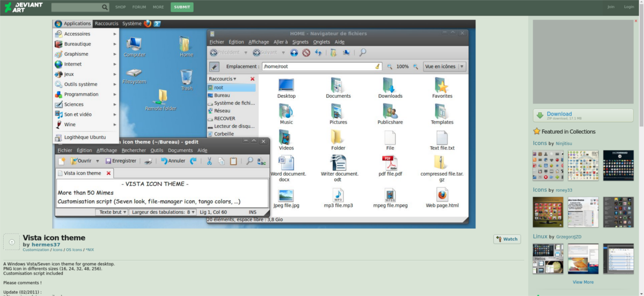Click Computer desktop icon
This screenshot has width=644, height=296.
[134, 47]
